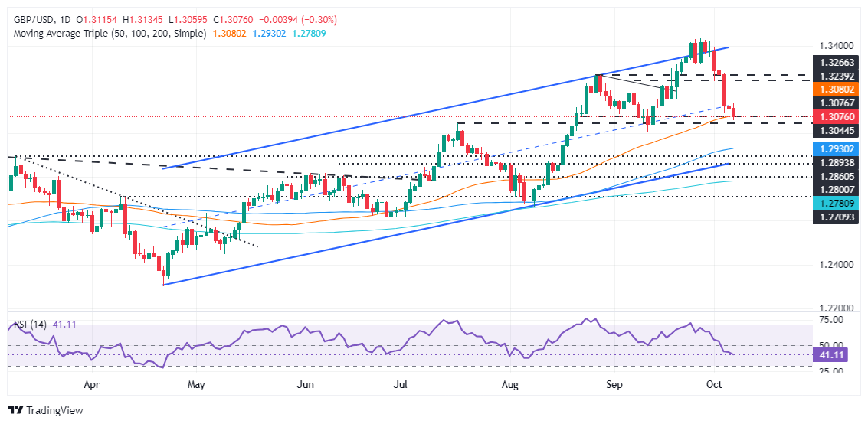Select the Jul label on time axis
This screenshot has width=868, height=424.
401,386
